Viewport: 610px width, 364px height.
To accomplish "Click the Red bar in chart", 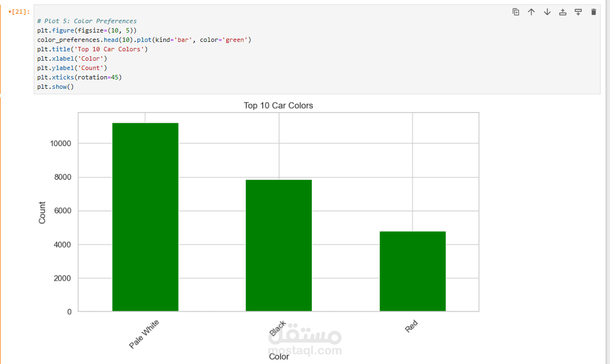I will [412, 271].
